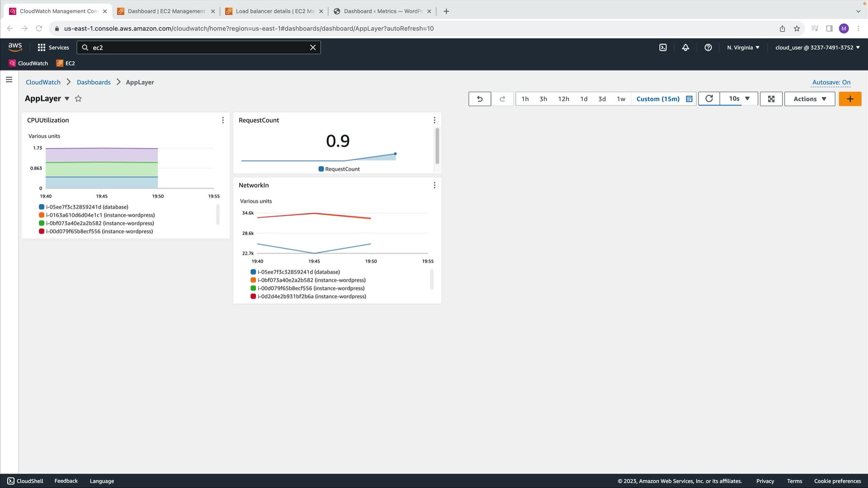This screenshot has width=868, height=488.
Task: Open the AWS CloudShell icon in the top bar
Action: (663, 47)
